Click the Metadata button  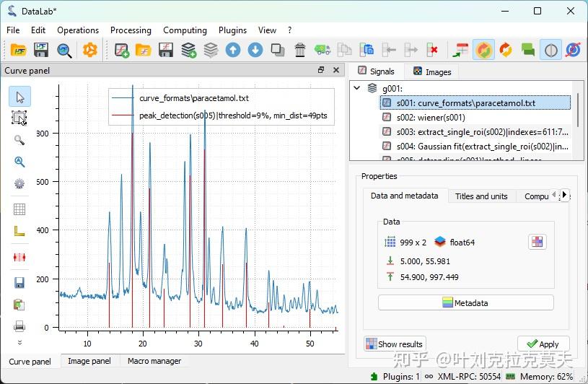466,302
